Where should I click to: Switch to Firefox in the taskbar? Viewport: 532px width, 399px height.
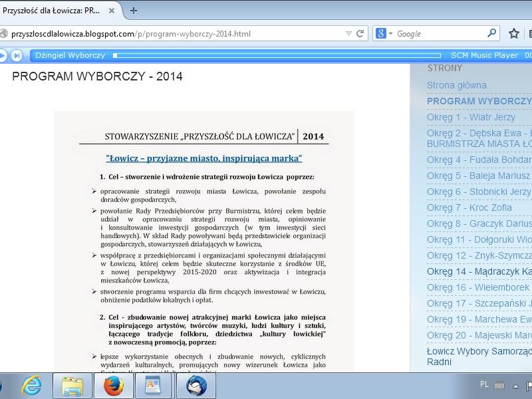(114, 386)
